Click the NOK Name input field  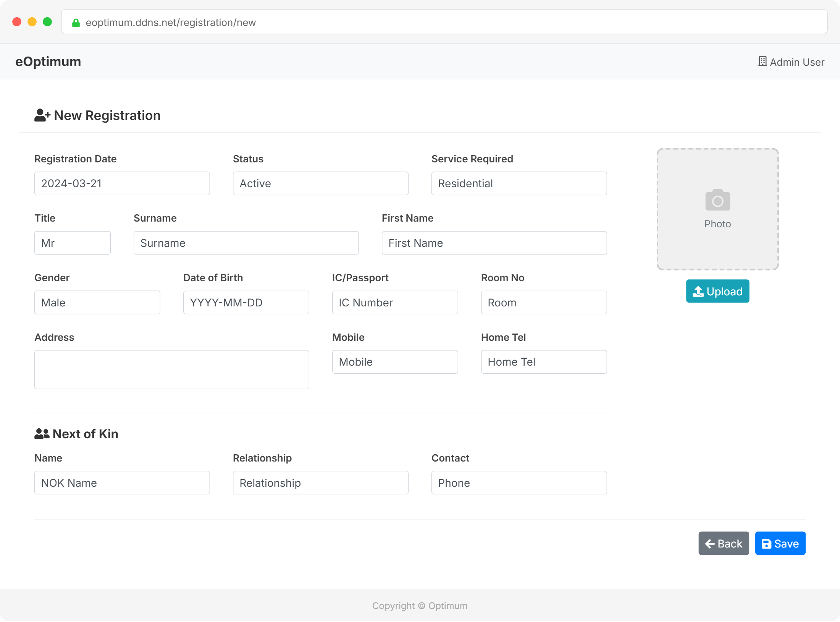click(122, 483)
